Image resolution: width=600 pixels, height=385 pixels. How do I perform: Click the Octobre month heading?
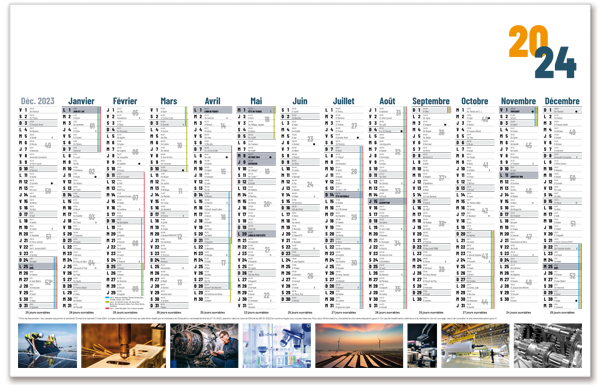474,101
